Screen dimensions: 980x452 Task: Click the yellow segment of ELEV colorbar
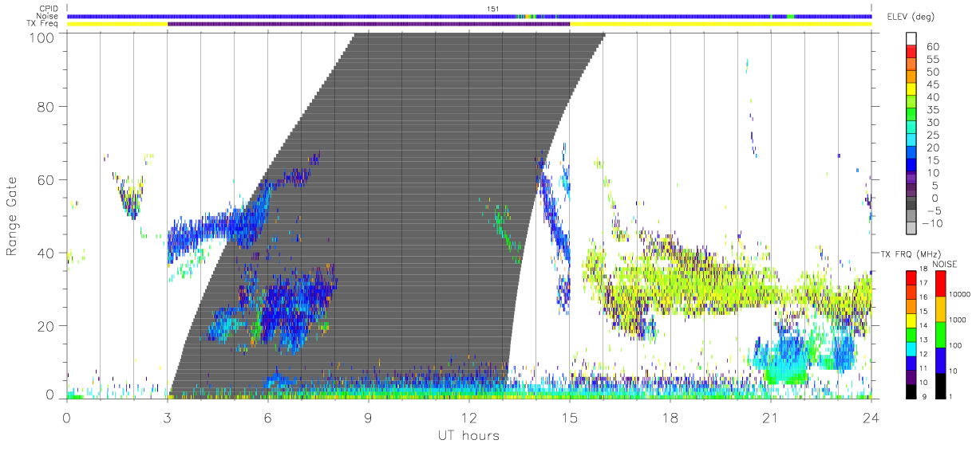coord(912,90)
